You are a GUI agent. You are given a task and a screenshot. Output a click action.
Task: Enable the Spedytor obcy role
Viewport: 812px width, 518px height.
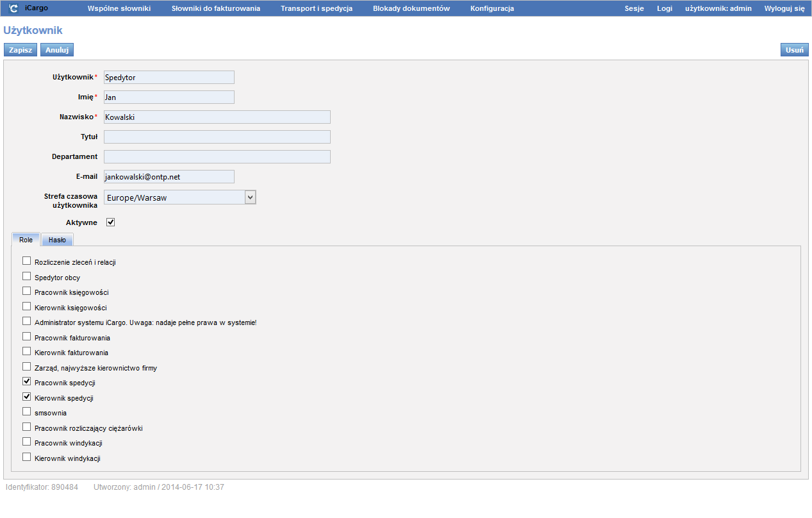(27, 276)
